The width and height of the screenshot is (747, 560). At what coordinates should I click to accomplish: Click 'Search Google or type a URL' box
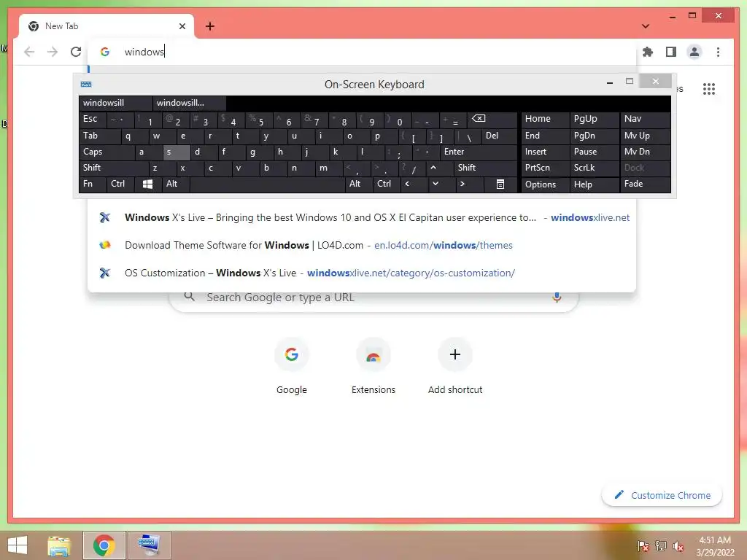click(374, 297)
